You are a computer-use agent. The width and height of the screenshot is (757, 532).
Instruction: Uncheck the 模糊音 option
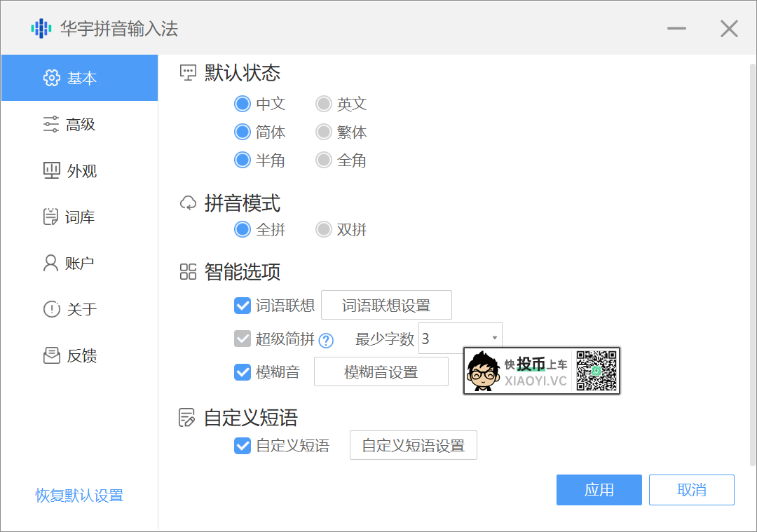tap(243, 371)
